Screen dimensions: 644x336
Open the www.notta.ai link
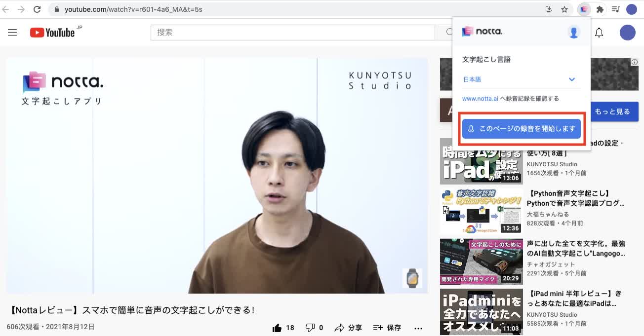[x=480, y=98]
